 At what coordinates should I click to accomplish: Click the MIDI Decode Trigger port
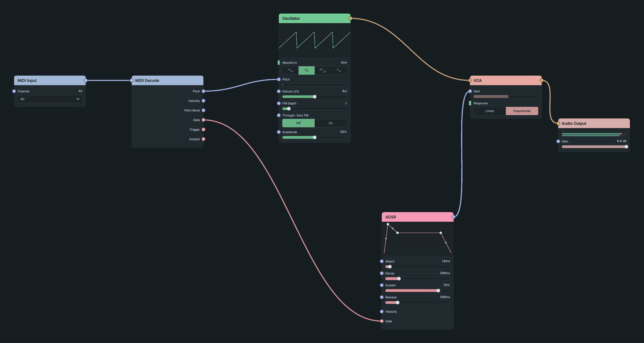[203, 129]
